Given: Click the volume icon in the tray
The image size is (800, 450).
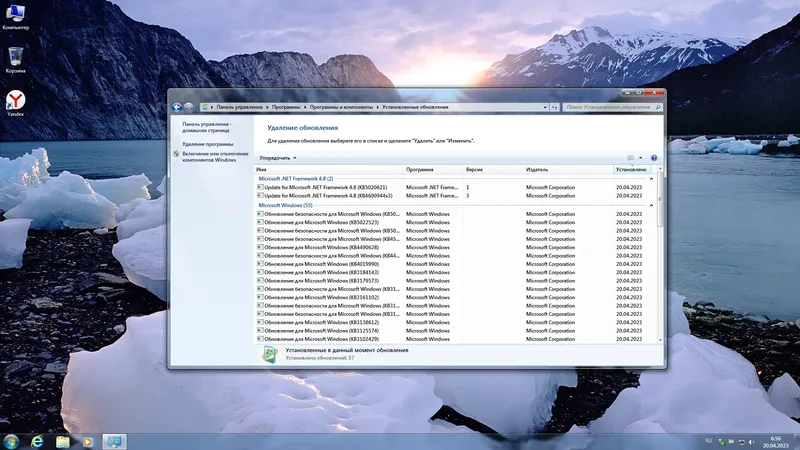Looking at the screenshot, I should click(752, 442).
